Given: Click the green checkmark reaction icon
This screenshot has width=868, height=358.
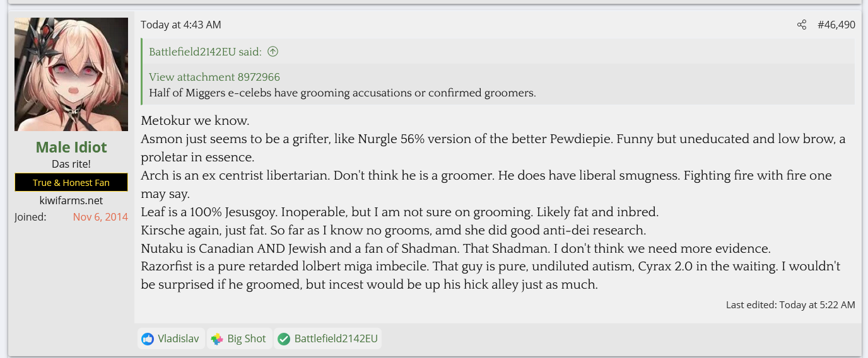Looking at the screenshot, I should click(284, 339).
